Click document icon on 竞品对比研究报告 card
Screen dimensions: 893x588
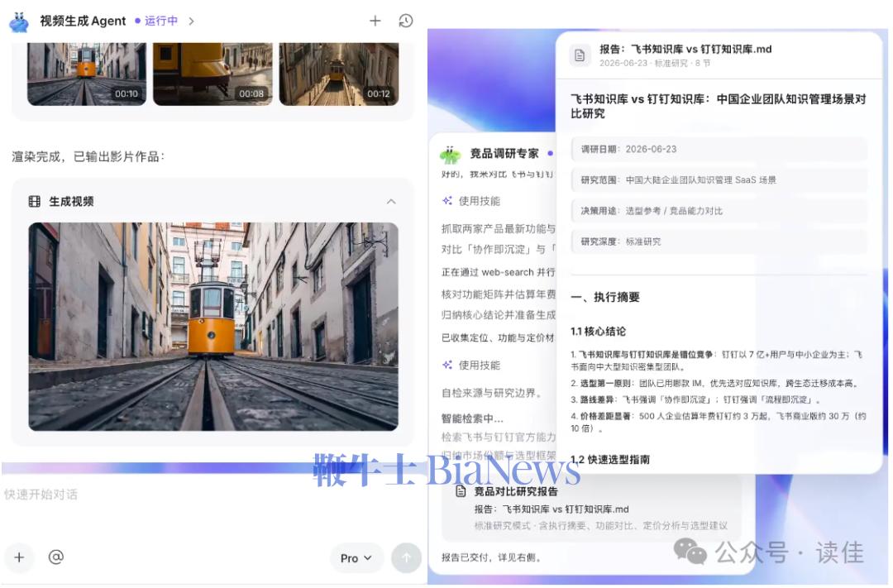coord(461,491)
